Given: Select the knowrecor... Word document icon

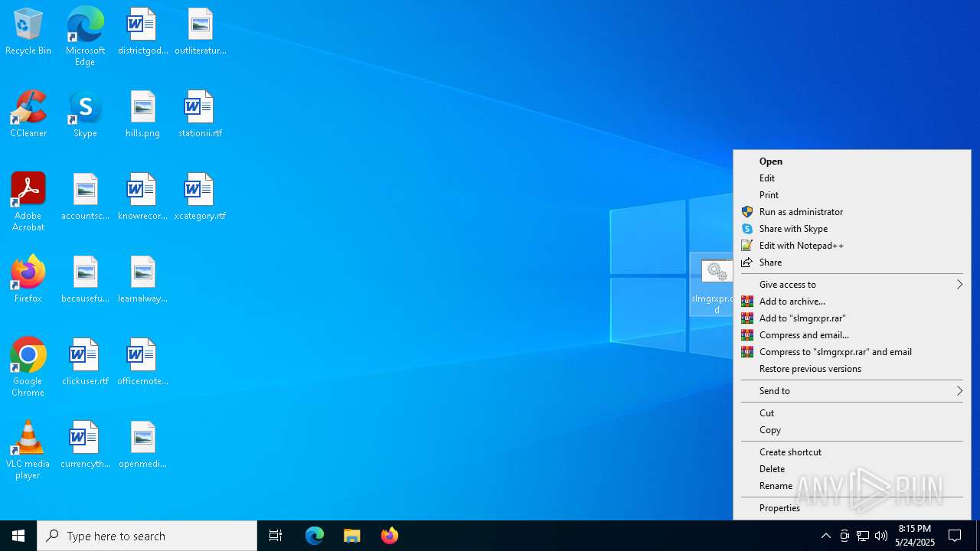Looking at the screenshot, I should tap(142, 197).
